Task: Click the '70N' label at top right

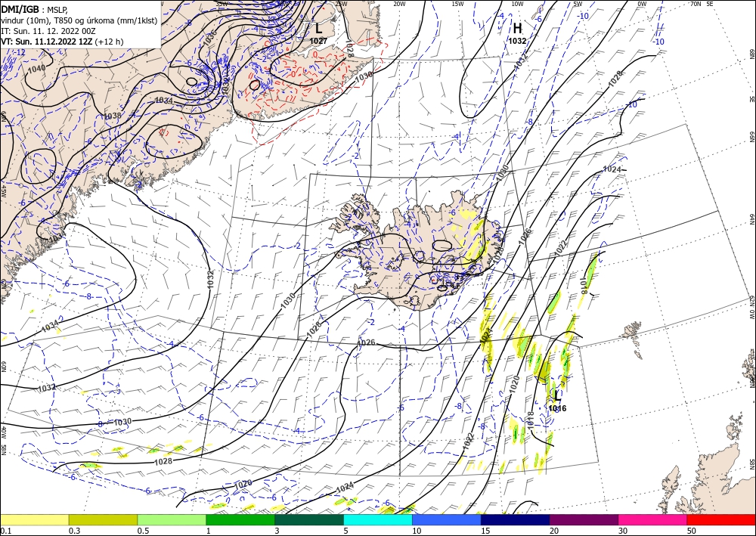Action: tap(696, 3)
